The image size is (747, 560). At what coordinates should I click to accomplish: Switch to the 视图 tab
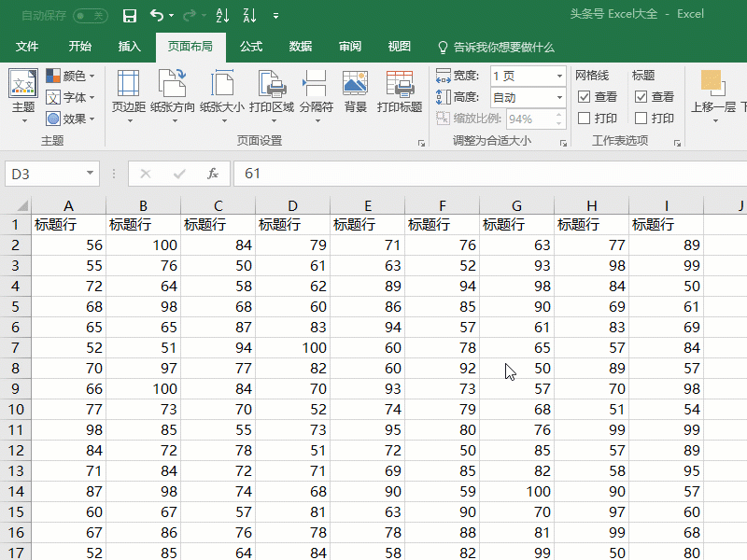[400, 47]
